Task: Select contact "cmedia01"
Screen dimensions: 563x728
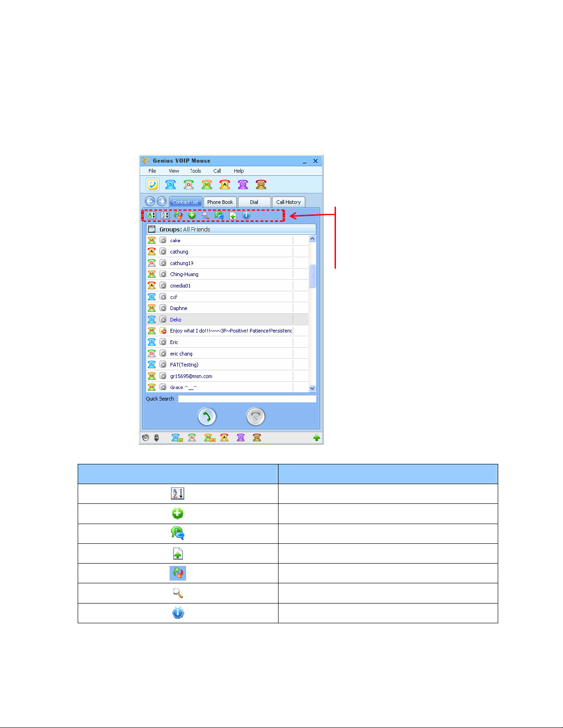Action: coord(227,286)
